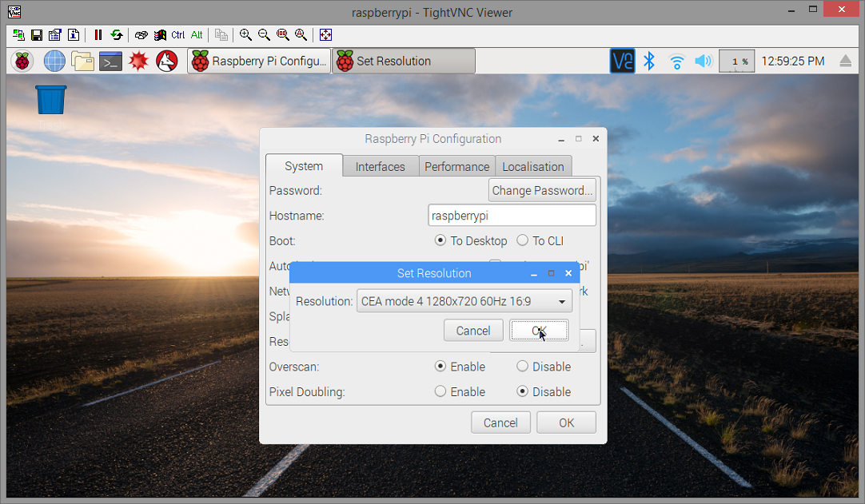Launch the Terminal from the panel
Image resolution: width=865 pixels, height=504 pixels.
111,62
